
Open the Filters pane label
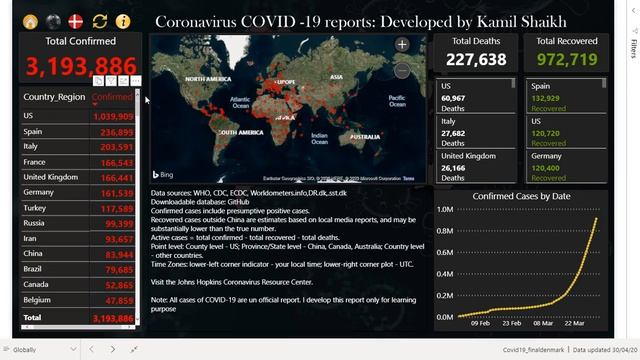pos(634,49)
